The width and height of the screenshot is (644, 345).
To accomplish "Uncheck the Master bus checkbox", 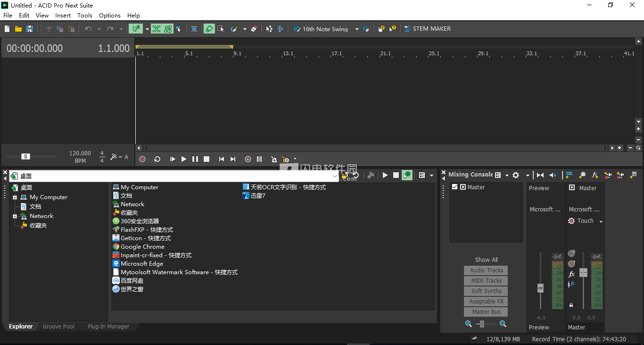I will point(454,187).
